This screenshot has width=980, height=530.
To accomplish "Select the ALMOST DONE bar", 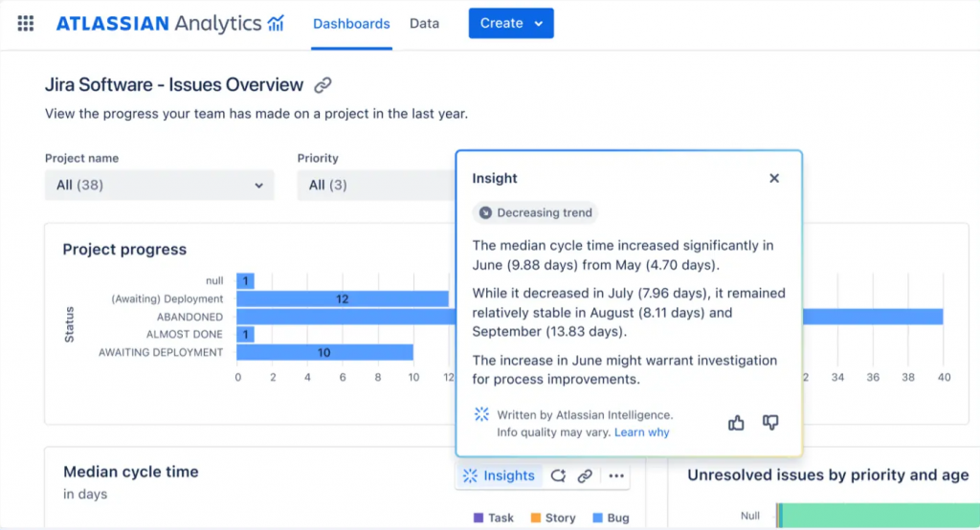I will tap(246, 335).
